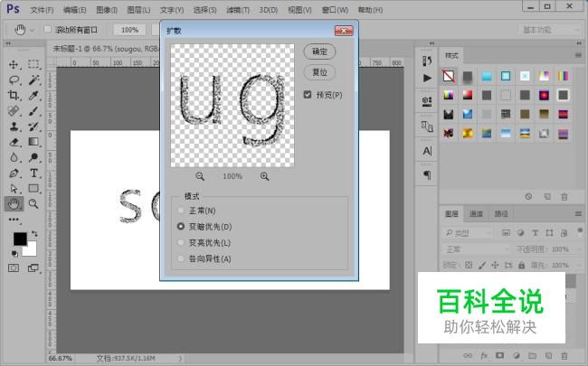Delete style with Styles panel trash icon
The image size is (588, 366).
coord(564,197)
